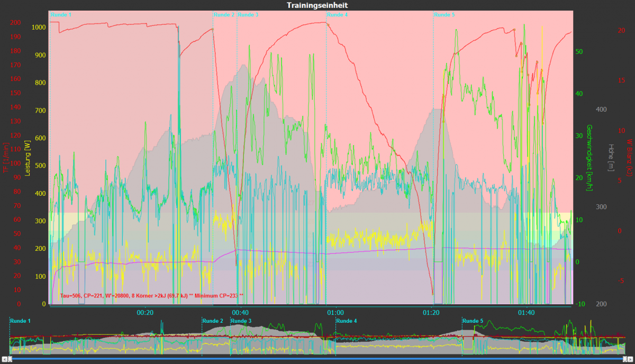
Task: Select the Runde 2 label in main chart
Action: click(224, 15)
